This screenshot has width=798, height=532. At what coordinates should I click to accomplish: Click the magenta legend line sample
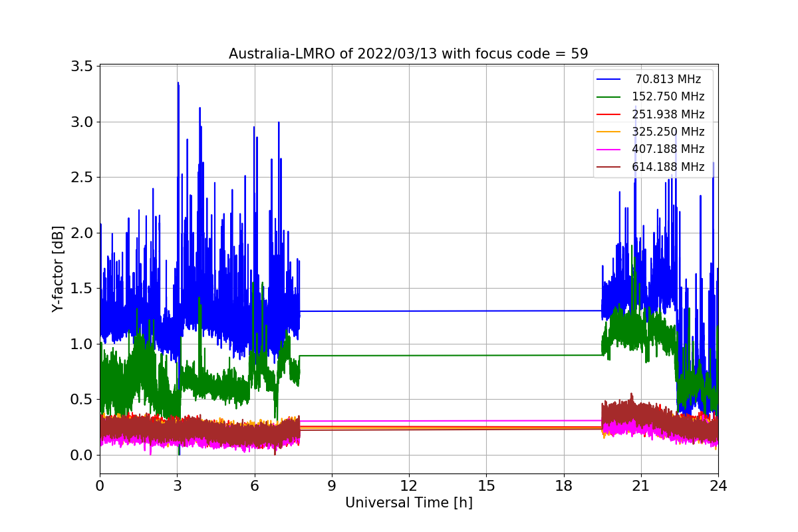click(610, 150)
